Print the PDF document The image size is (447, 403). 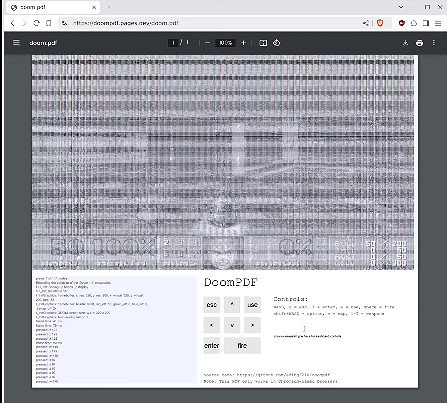[419, 43]
